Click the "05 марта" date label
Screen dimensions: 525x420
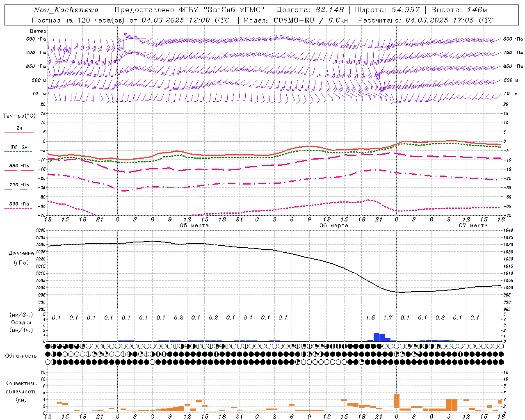pos(194,226)
